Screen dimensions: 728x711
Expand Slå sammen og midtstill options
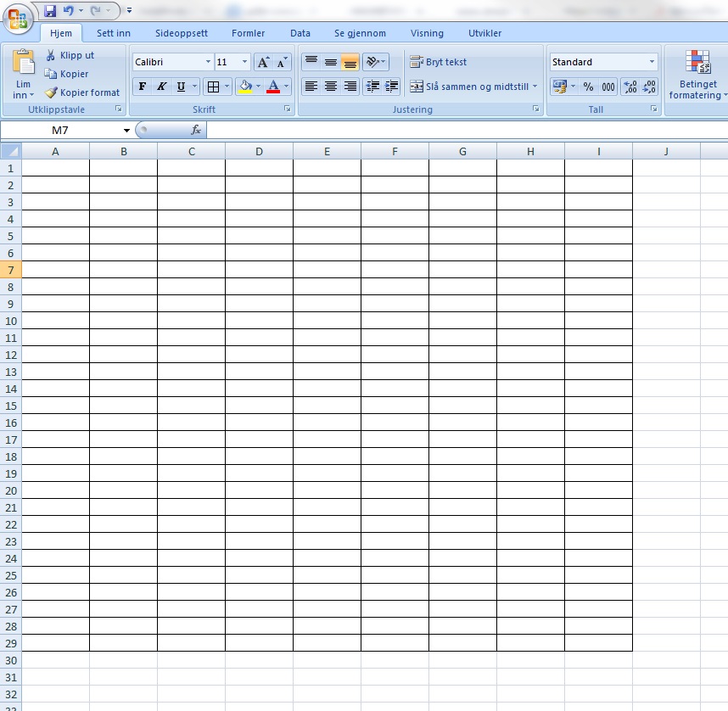pos(535,86)
